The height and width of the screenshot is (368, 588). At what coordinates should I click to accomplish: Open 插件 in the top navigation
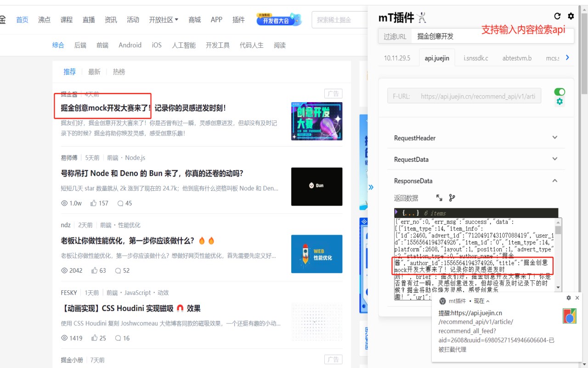(238, 20)
